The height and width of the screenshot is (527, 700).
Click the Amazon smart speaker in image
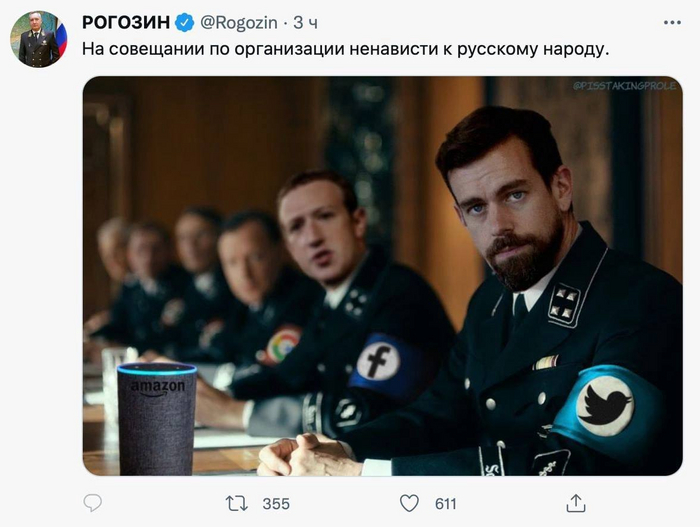click(156, 419)
